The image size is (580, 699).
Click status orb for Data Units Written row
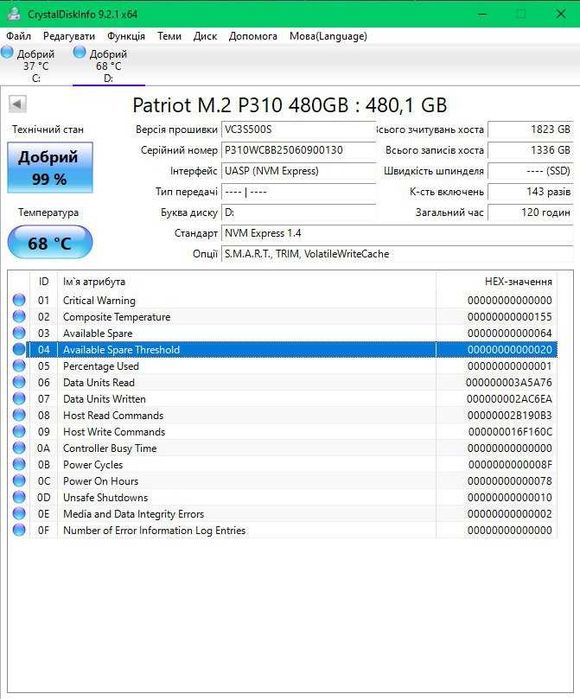pyautogui.click(x=19, y=399)
